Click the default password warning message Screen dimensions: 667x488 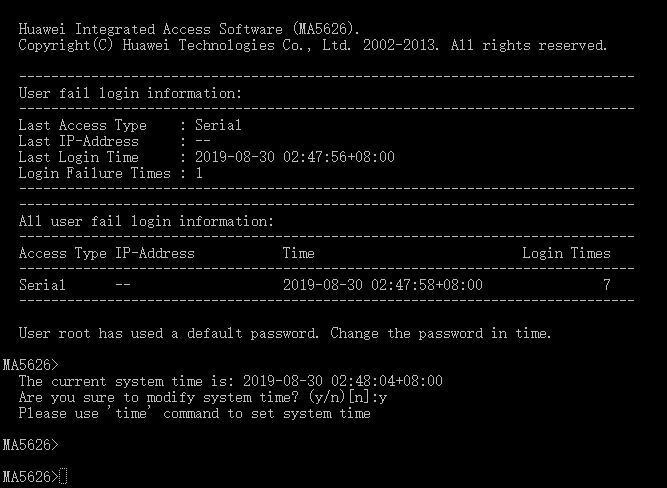click(285, 333)
